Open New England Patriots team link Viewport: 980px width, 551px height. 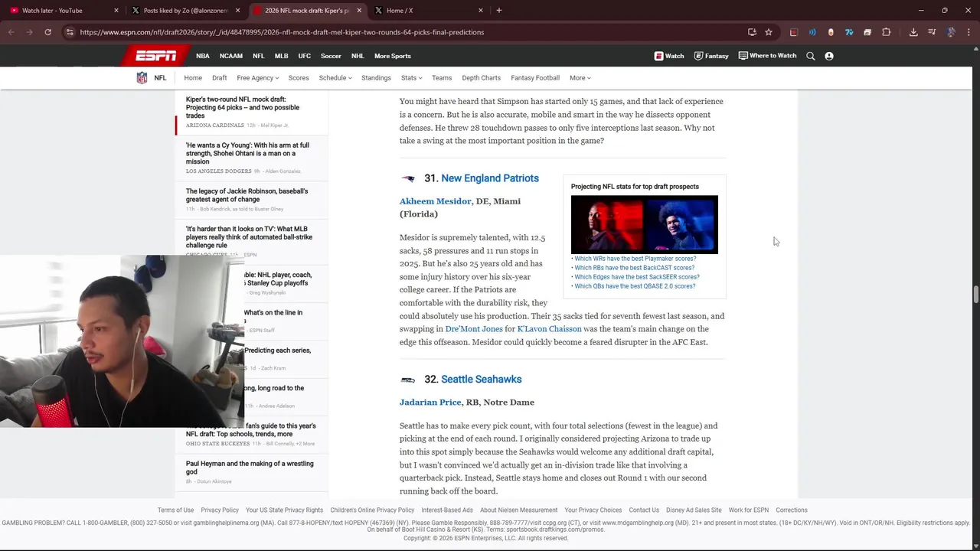[x=490, y=178]
